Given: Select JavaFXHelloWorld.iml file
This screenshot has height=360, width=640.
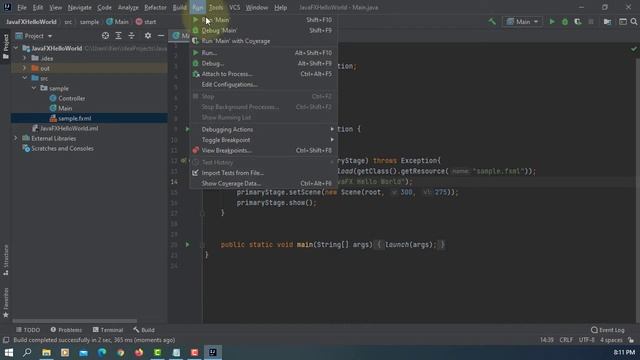Looking at the screenshot, I should coord(65,128).
